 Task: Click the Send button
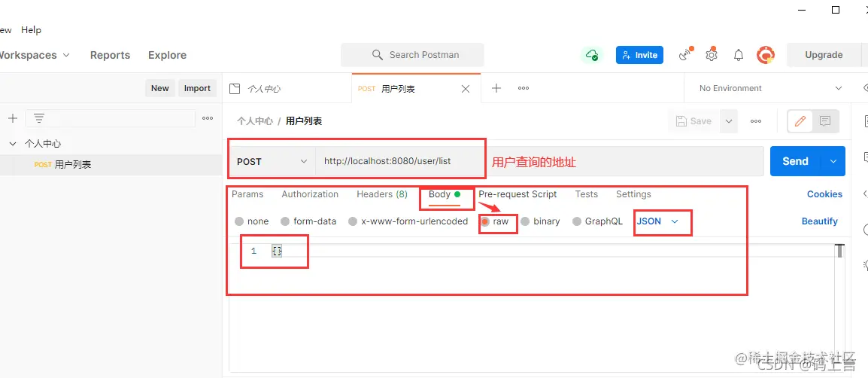click(796, 161)
